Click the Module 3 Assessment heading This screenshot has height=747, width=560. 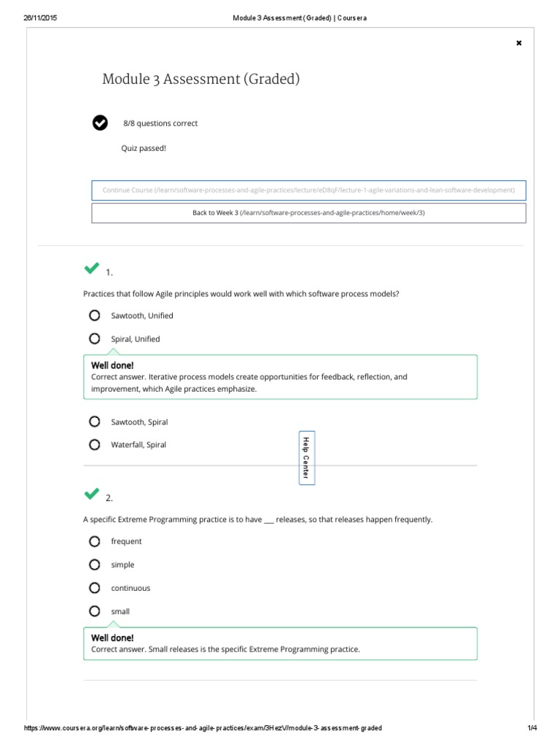click(x=201, y=79)
